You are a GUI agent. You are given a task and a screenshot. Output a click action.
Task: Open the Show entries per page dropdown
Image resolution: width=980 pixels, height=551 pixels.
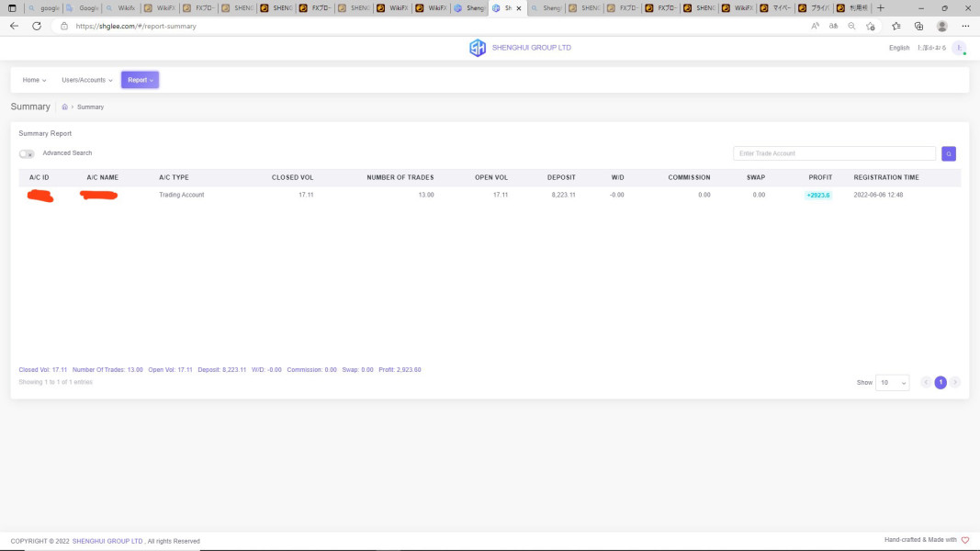click(892, 382)
